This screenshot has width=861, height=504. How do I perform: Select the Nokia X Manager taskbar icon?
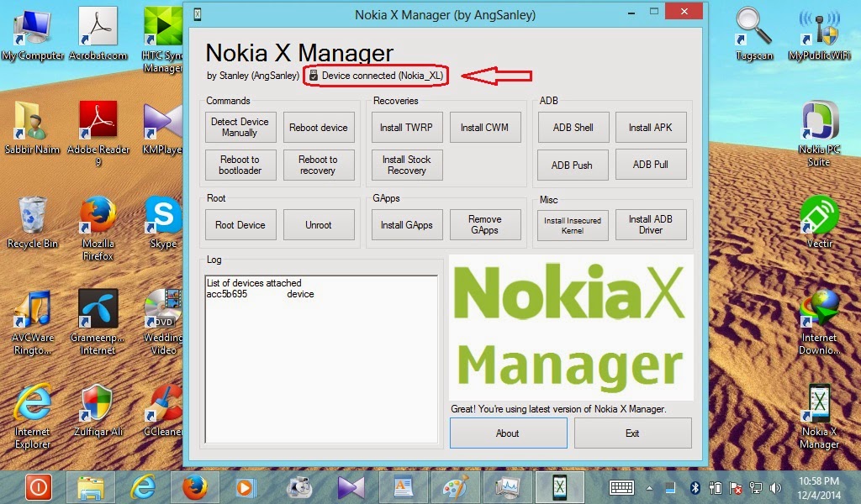559,487
